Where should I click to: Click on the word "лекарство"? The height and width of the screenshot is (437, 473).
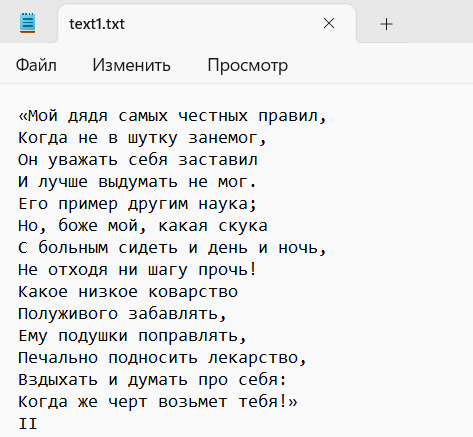[x=253, y=358]
